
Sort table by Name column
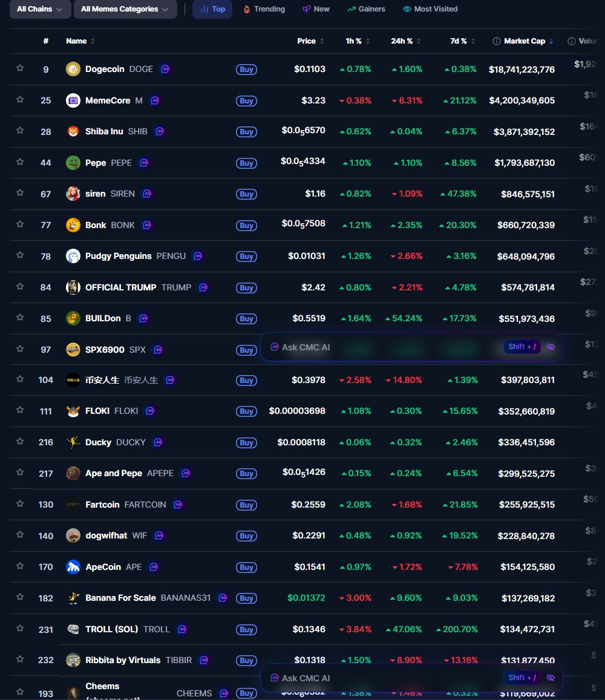coord(80,41)
